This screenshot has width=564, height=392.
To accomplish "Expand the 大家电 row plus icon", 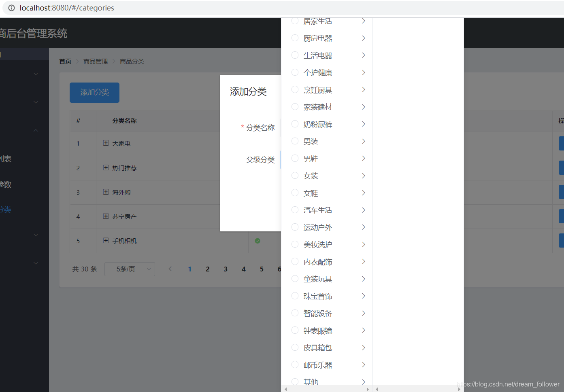I will [x=106, y=143].
